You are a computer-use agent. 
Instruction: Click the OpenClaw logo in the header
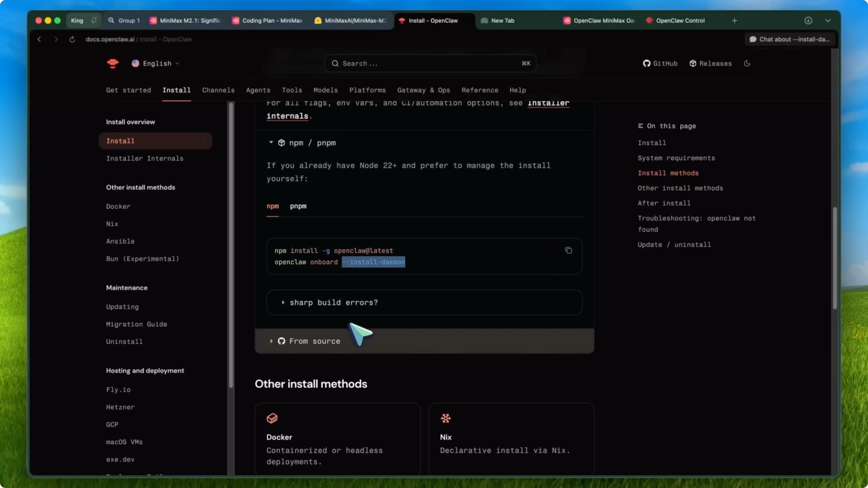[x=113, y=63]
